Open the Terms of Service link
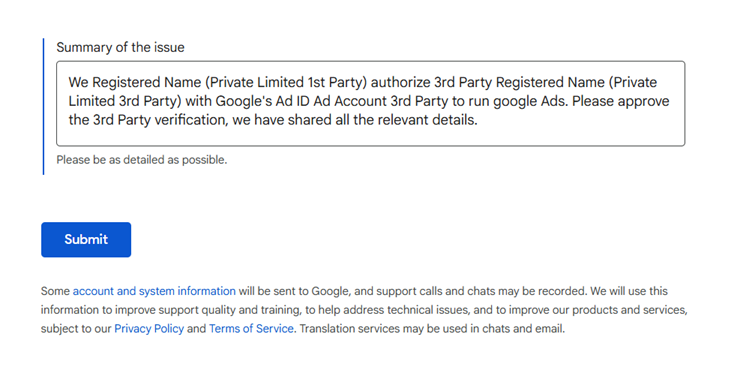The width and height of the screenshot is (752, 376). coord(251,329)
